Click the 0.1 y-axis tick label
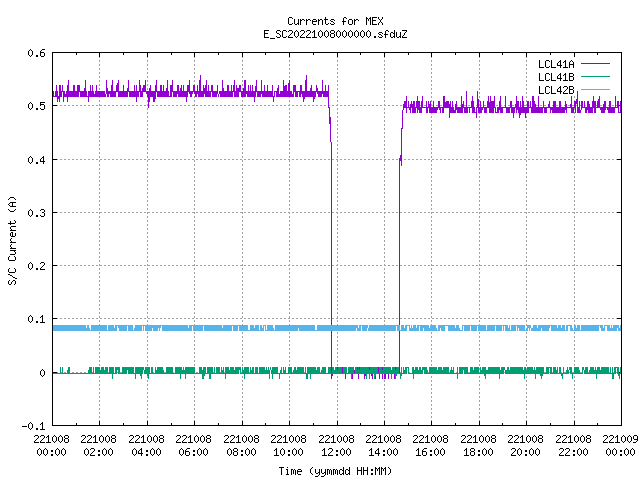Image resolution: width=640 pixels, height=480 pixels. pos(36,319)
